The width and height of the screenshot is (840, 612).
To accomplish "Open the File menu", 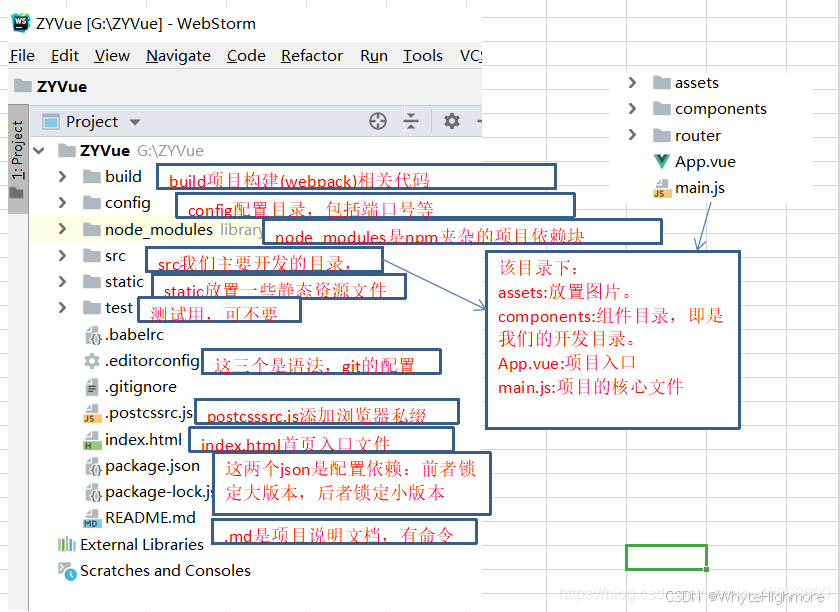I will (22, 56).
